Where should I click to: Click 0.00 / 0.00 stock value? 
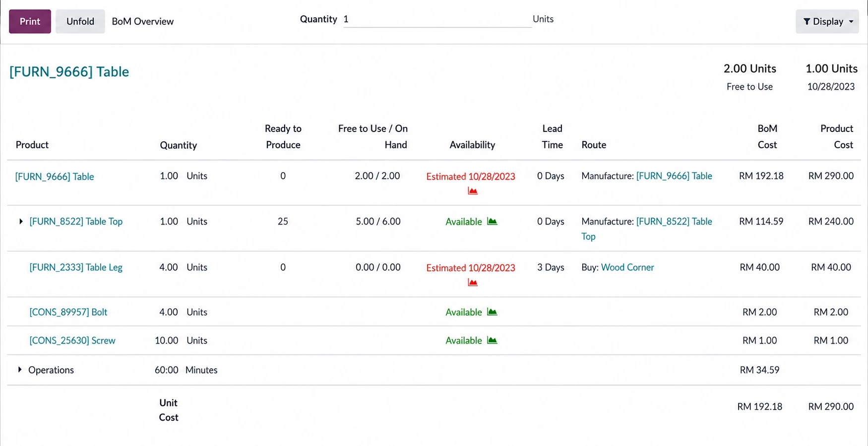pos(378,267)
